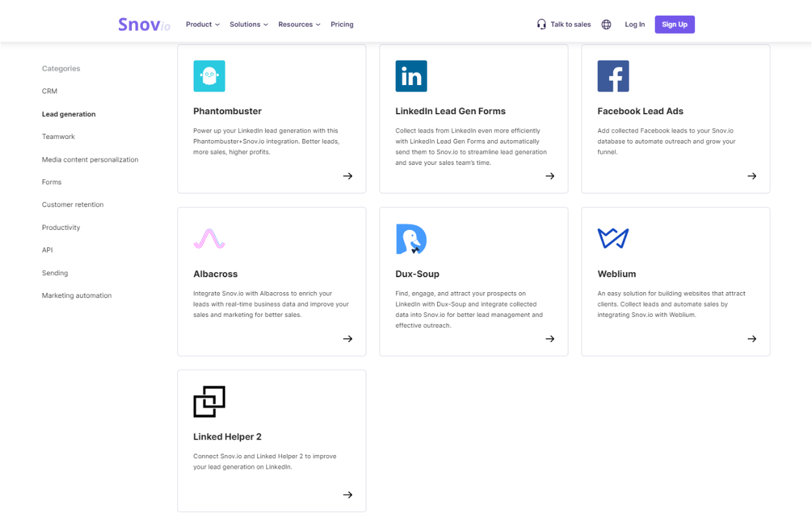The width and height of the screenshot is (812, 520).
Task: Select Media content personalization category
Action: pos(90,160)
